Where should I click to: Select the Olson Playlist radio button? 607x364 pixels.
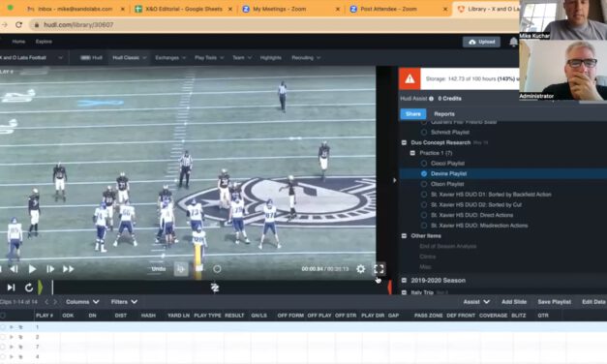point(424,184)
